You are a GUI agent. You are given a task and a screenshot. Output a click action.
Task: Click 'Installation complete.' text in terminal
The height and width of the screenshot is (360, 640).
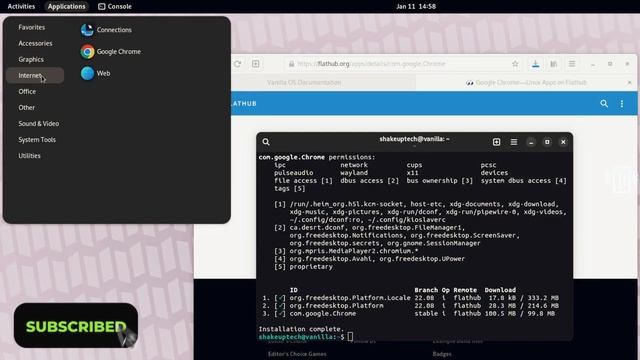pos(301,329)
